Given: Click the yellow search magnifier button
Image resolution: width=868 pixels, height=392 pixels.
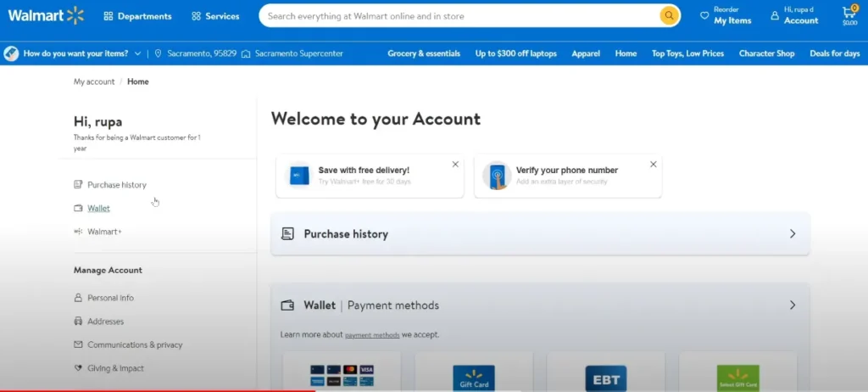Looking at the screenshot, I should [670, 16].
